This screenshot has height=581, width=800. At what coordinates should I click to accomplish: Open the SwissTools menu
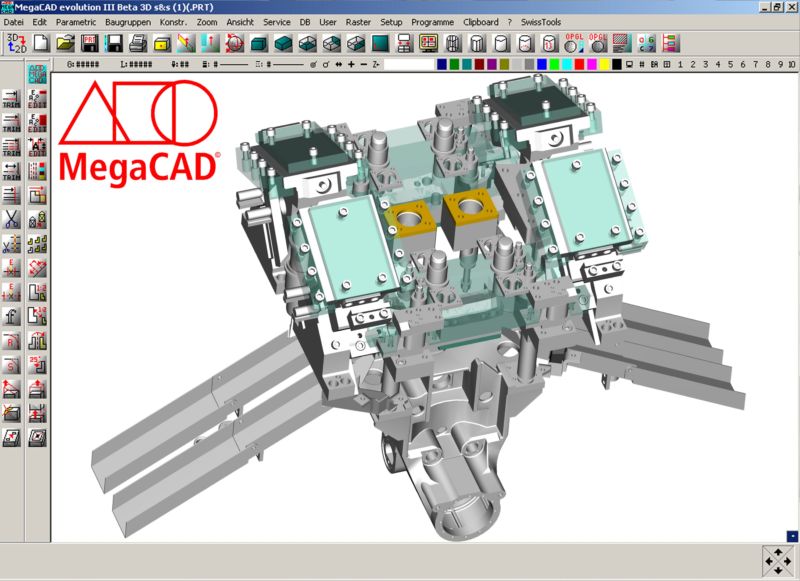[540, 21]
